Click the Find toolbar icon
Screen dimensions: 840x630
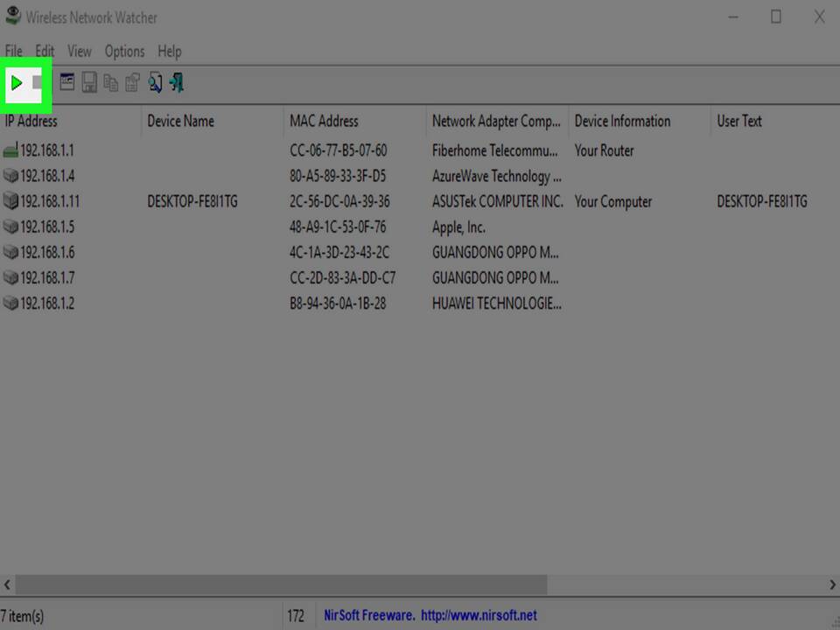pyautogui.click(x=155, y=82)
